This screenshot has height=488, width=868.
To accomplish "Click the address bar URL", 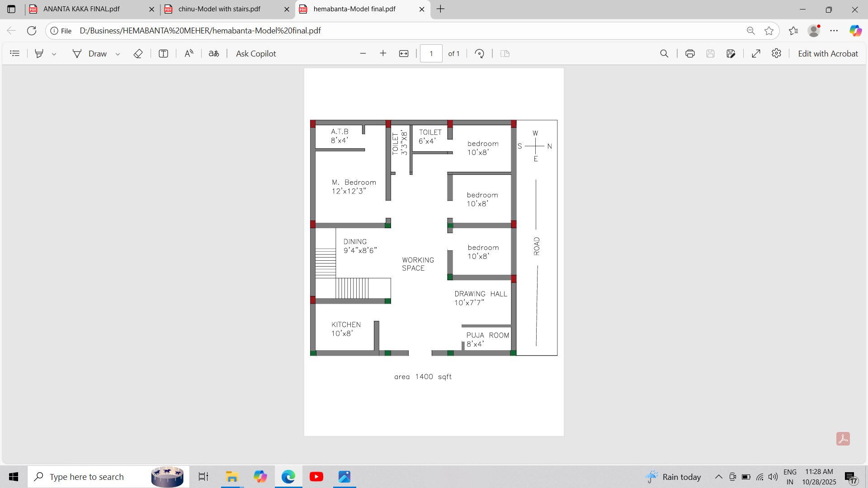I will 200,31.
